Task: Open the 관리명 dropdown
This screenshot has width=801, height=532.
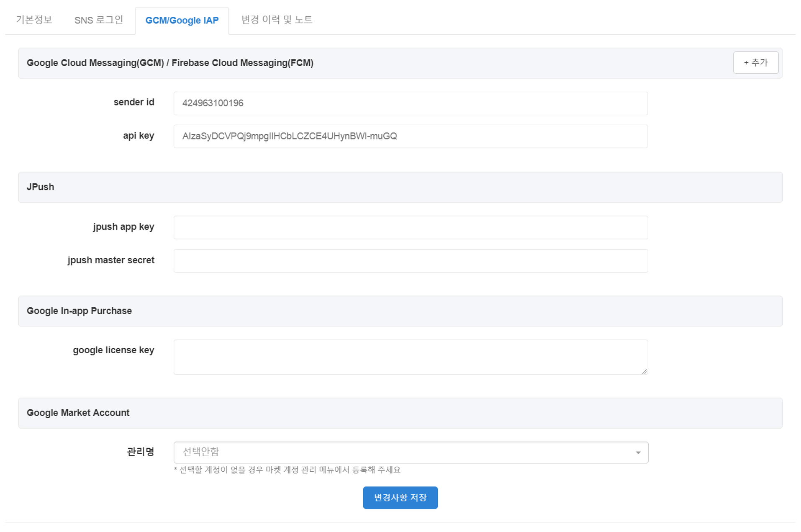Action: pyautogui.click(x=411, y=452)
